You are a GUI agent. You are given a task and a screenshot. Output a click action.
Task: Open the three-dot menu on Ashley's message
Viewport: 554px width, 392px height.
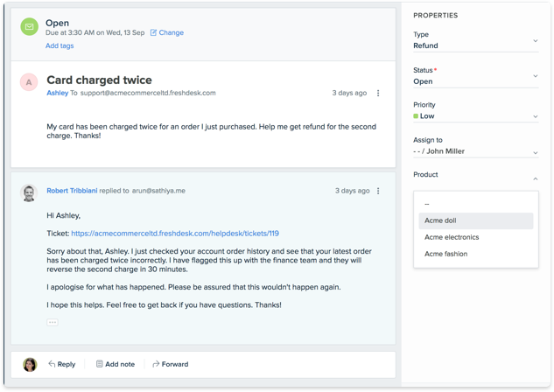[x=378, y=93]
